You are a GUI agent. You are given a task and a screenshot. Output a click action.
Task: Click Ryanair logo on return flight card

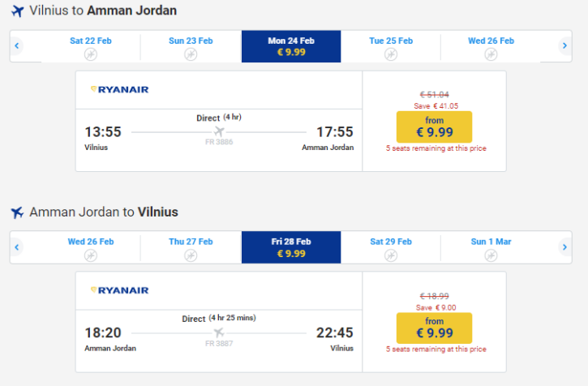click(119, 290)
